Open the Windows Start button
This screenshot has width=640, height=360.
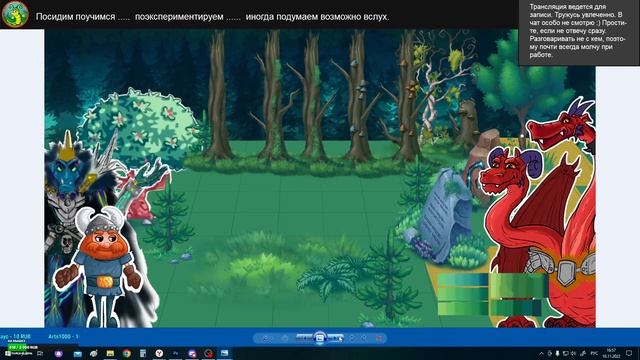pos(8,353)
